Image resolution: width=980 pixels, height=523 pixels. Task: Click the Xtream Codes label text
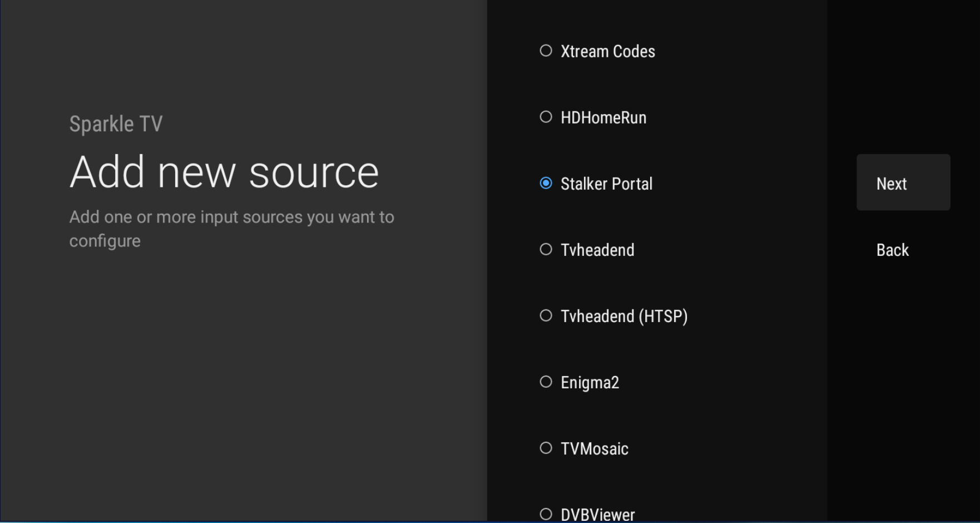(607, 51)
